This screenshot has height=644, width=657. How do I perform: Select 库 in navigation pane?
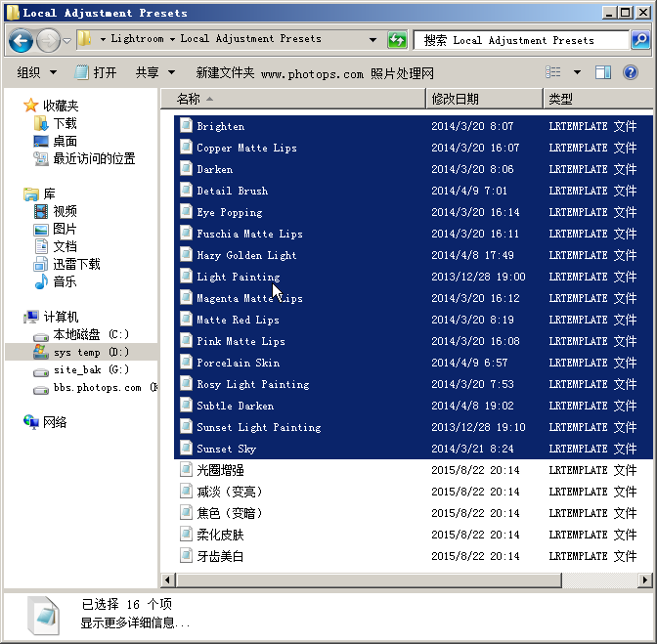(40, 193)
